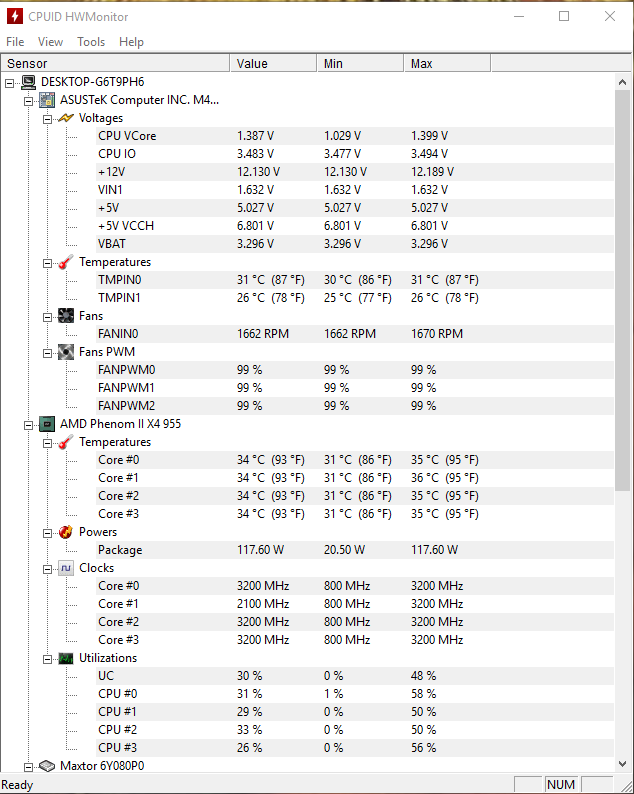Collapse the Utilizations branch
This screenshot has height=794, width=634.
point(48,659)
